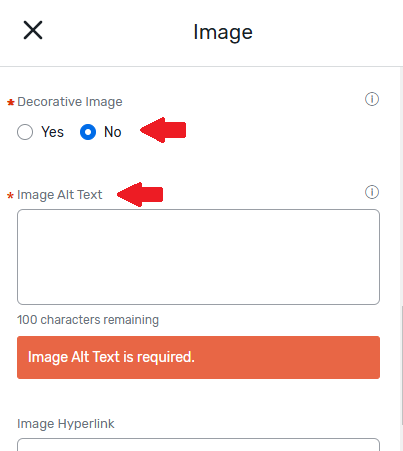Open the Decorative Image info tooltip icon

tap(372, 99)
